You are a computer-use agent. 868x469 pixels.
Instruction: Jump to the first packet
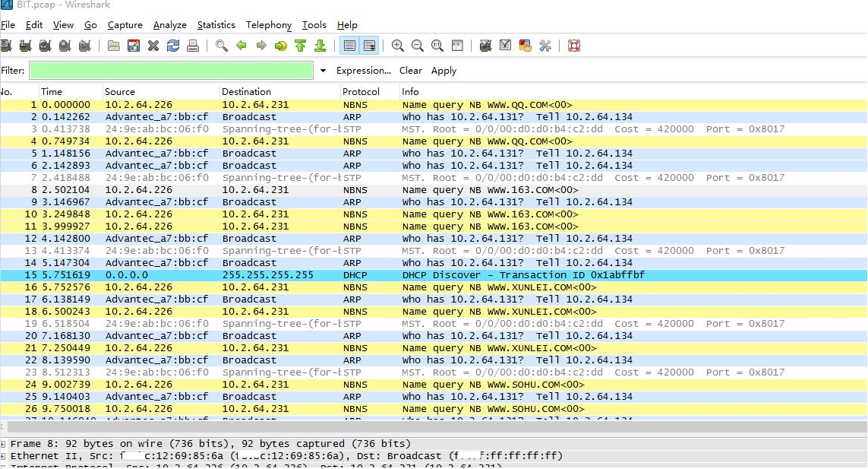[301, 46]
